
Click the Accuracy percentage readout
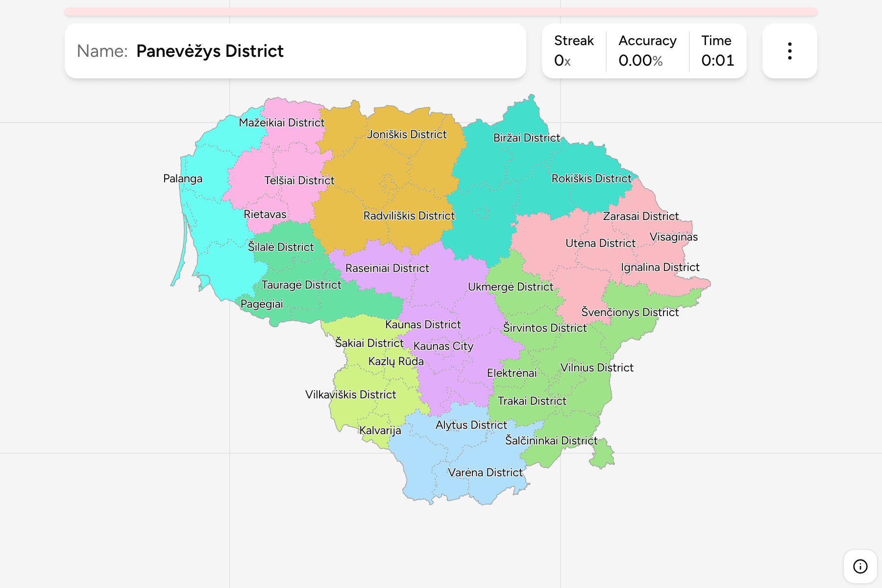647,51
